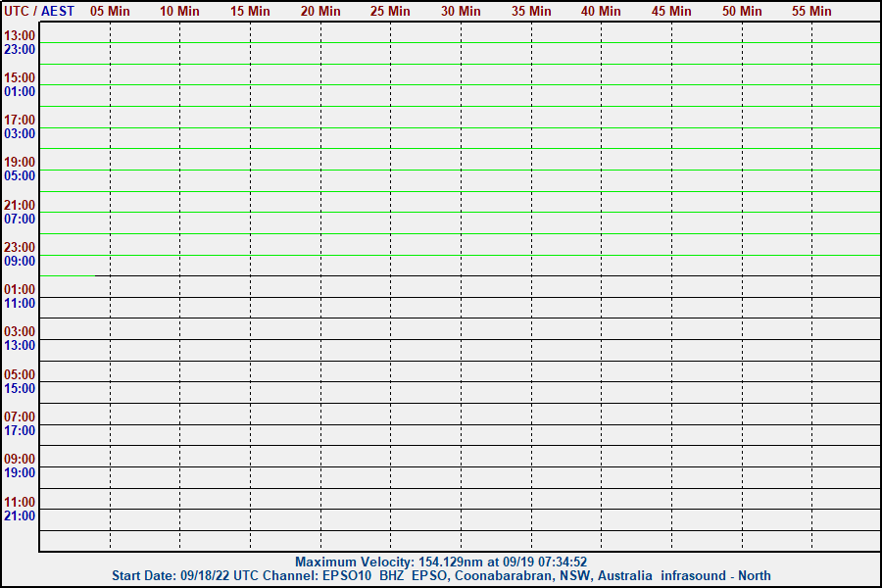Select the 10 Min time marker

179,11
